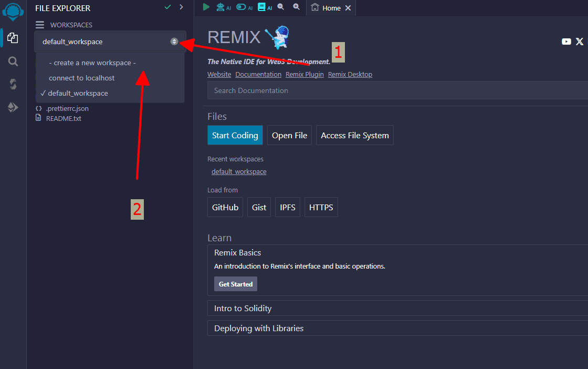The width and height of the screenshot is (588, 369).
Task: Open .prettierrc.json file
Action: click(67, 108)
